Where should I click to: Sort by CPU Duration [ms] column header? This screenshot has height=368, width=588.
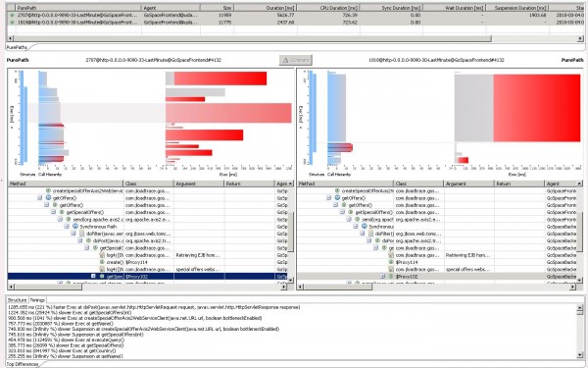(x=328, y=8)
